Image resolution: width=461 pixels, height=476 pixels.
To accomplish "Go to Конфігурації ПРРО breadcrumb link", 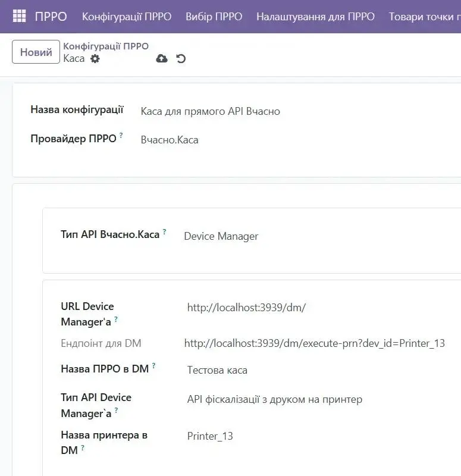I will tap(106, 46).
